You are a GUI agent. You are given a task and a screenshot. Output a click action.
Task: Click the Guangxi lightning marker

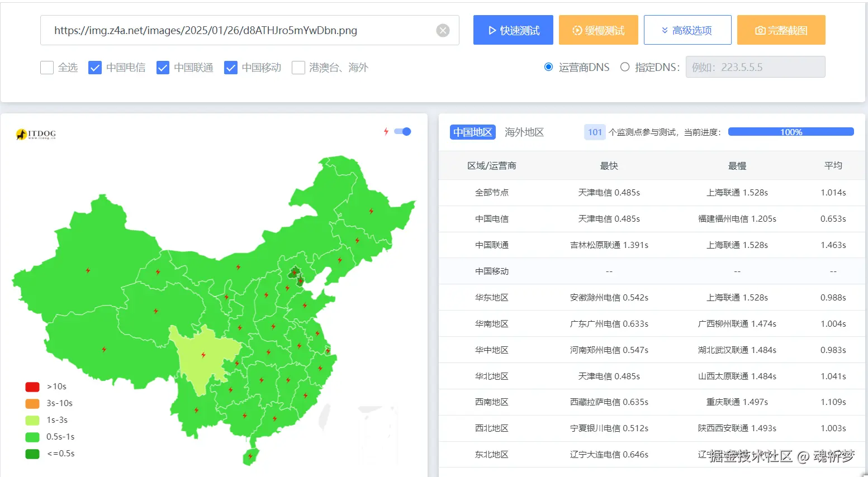click(244, 416)
